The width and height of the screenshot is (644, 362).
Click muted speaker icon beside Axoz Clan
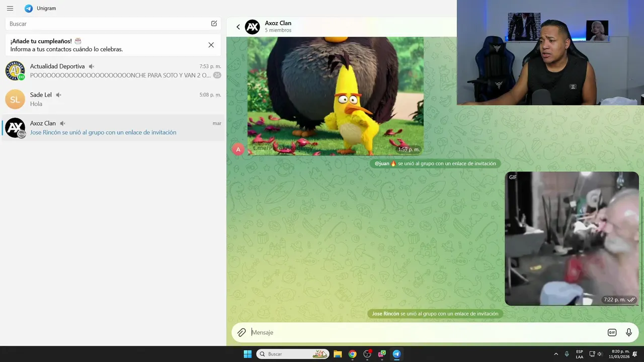(62, 123)
